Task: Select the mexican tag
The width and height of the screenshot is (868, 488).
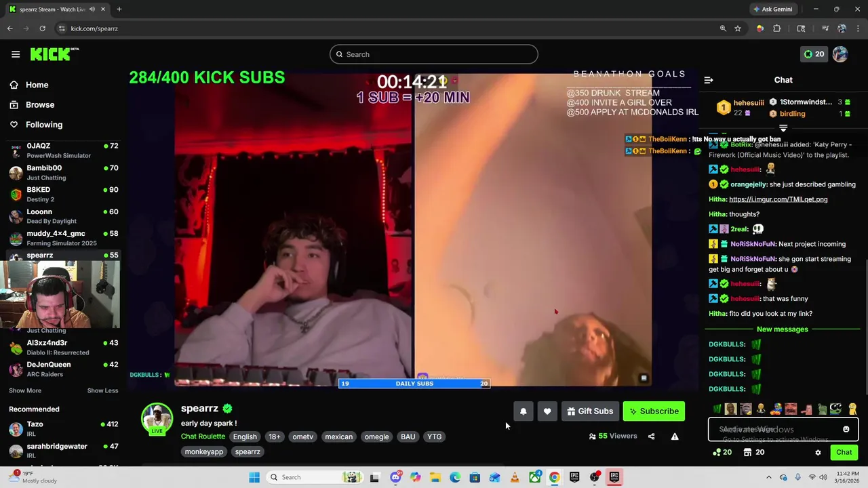Action: click(x=338, y=436)
